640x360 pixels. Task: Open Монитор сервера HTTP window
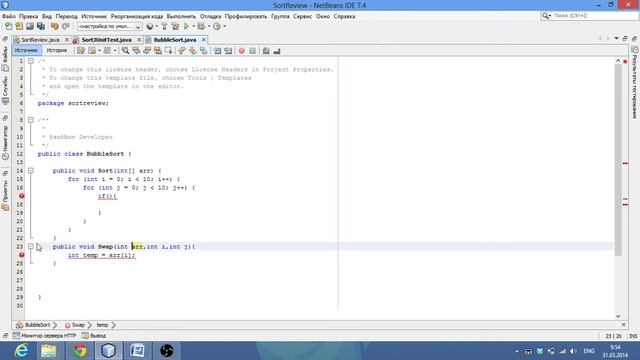[x=44, y=336]
